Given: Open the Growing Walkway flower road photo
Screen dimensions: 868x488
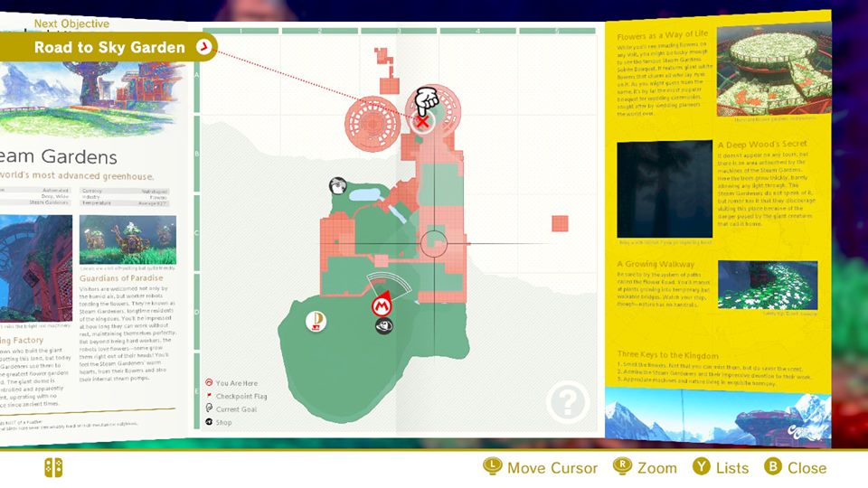Looking at the screenshot, I should click(768, 285).
